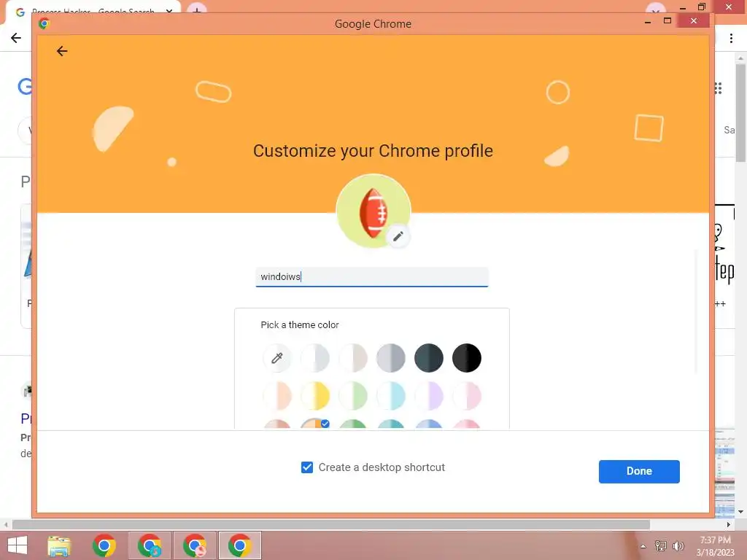Click the background window vertical scrollbar
The height and width of the screenshot is (560, 747).
(x=741, y=113)
